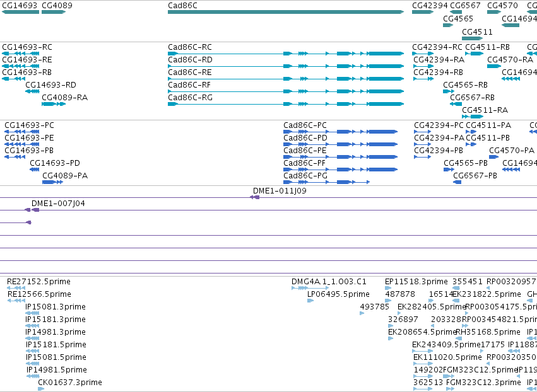Select the CG14693-PC protein
The image size is (537, 392).
click(22, 132)
